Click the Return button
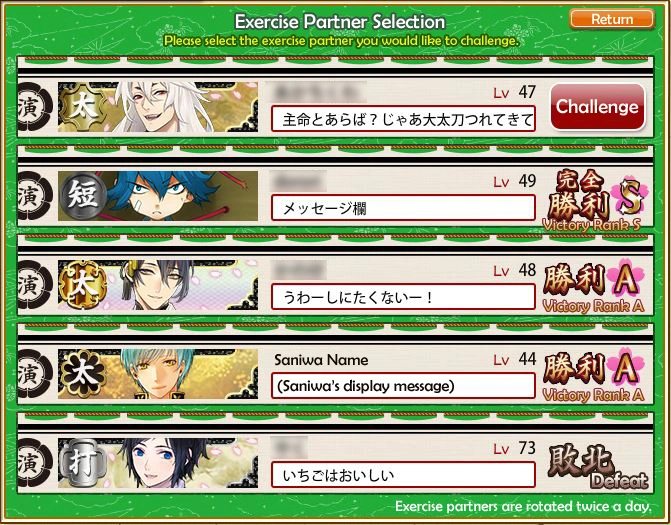The image size is (671, 525). (612, 19)
